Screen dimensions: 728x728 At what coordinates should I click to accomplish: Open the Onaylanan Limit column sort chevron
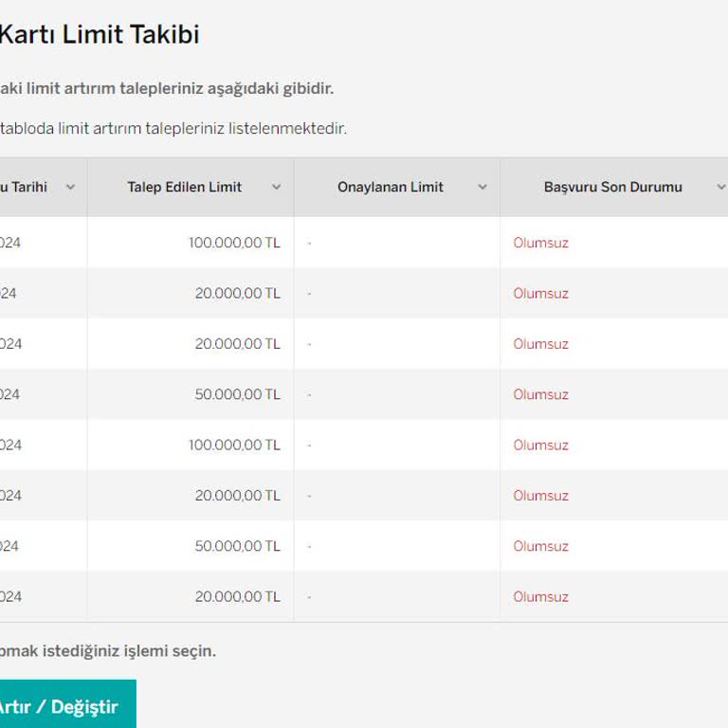click(482, 187)
